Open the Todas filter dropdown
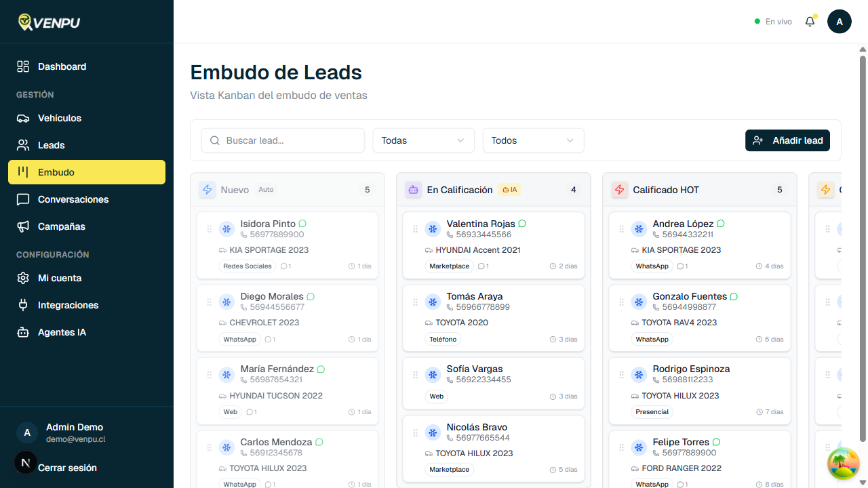 pyautogui.click(x=423, y=140)
